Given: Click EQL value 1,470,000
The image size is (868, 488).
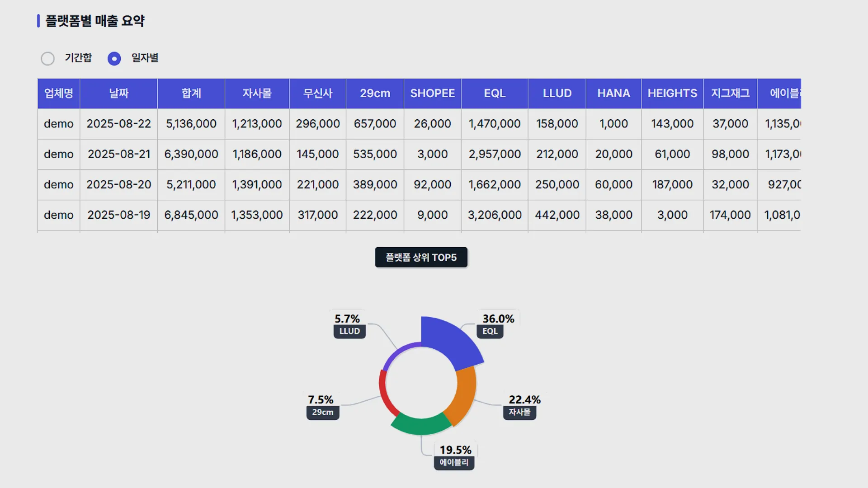Looking at the screenshot, I should tap(495, 124).
